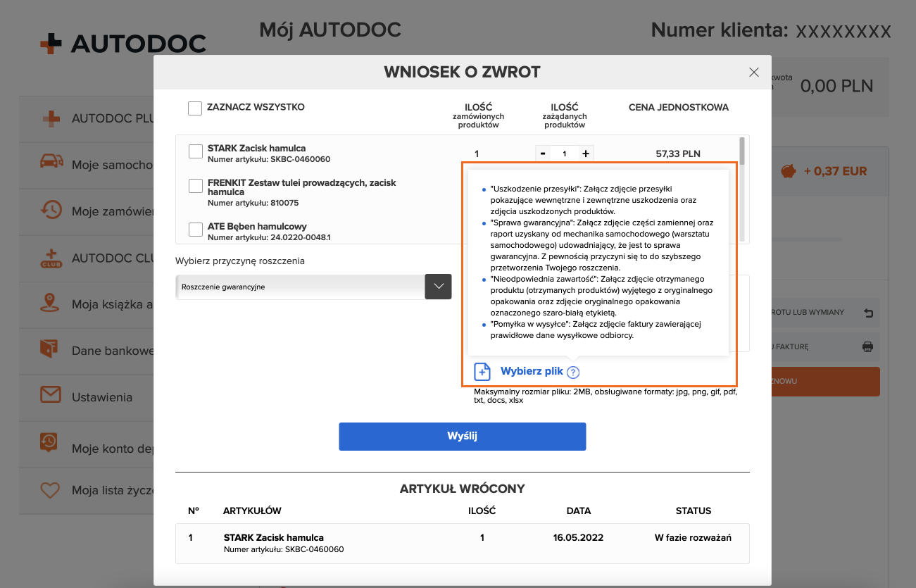The width and height of the screenshot is (916, 588).
Task: Click the wallet icon for Dane bankowe
Action: [x=51, y=350]
